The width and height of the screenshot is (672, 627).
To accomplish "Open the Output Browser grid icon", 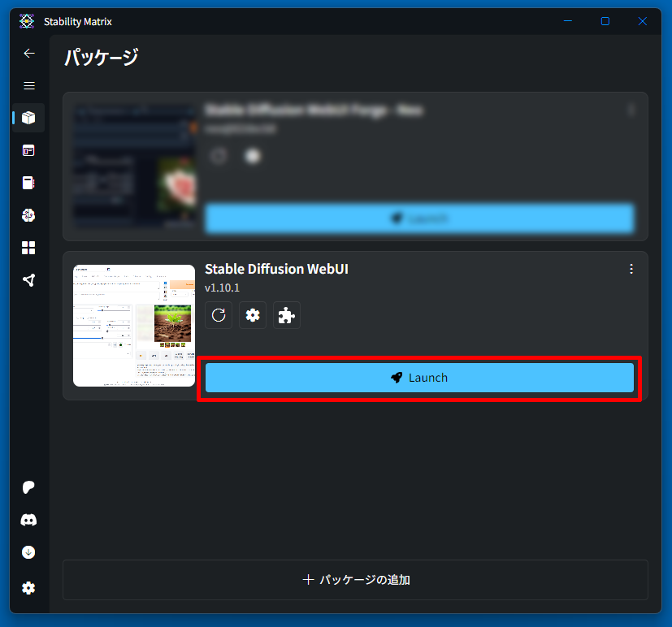I will [x=29, y=247].
